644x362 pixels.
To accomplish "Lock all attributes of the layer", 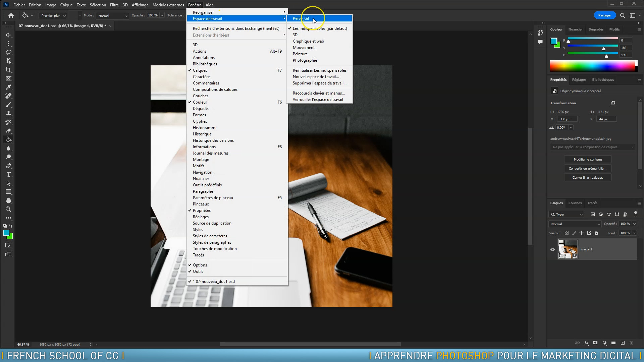I will (596, 233).
